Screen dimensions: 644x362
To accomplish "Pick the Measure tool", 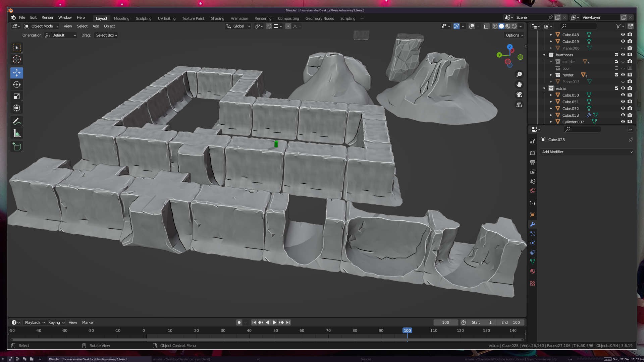I will pyautogui.click(x=17, y=134).
